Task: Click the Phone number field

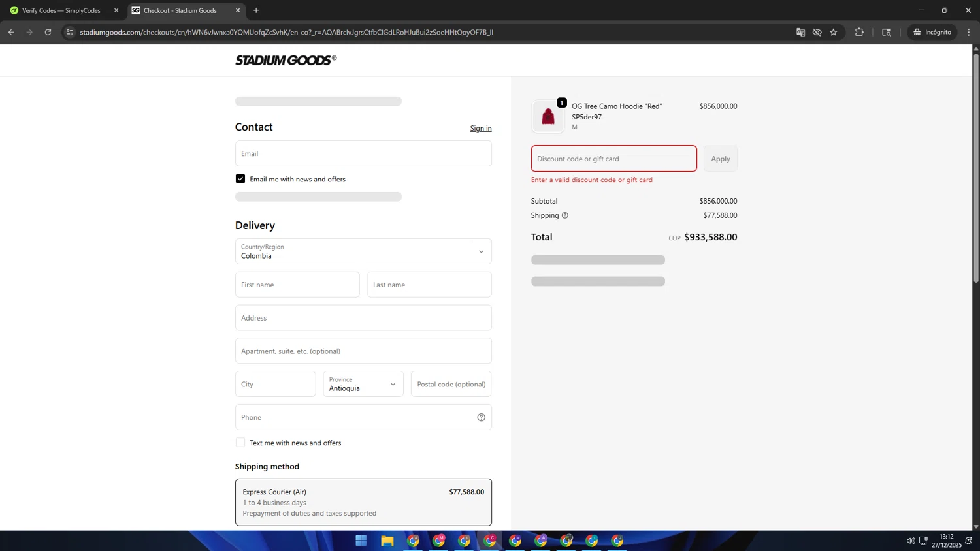Action: pyautogui.click(x=363, y=417)
